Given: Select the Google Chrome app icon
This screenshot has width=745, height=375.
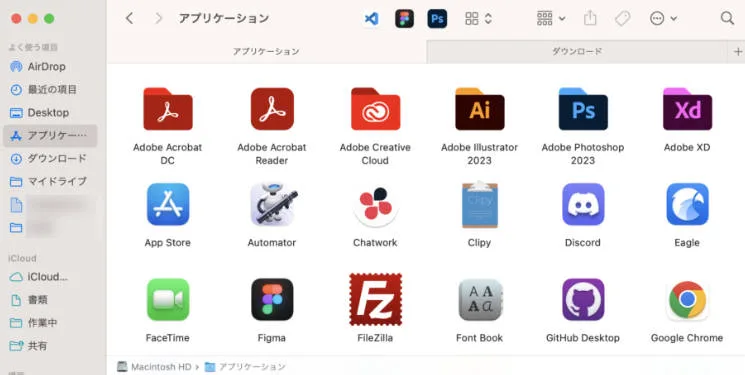Looking at the screenshot, I should (687, 300).
